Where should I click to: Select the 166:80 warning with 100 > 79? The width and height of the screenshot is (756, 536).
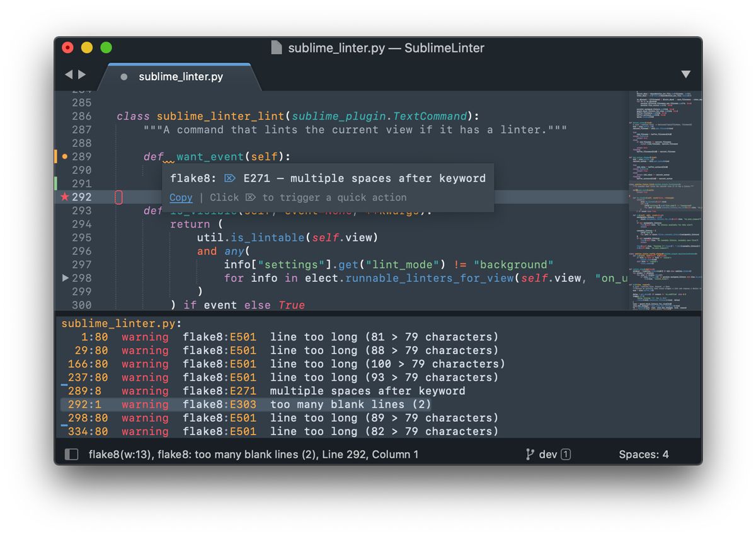(x=283, y=364)
